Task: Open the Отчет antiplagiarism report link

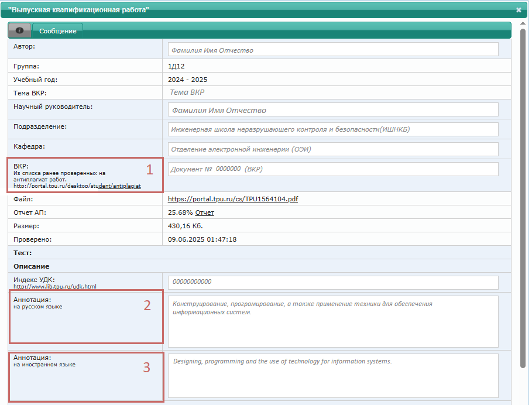Action: (205, 212)
